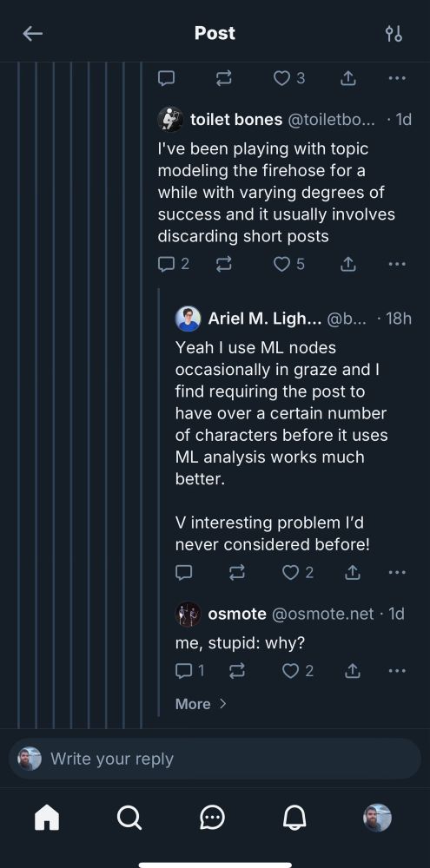Open more options on Ariel's post
The width and height of the screenshot is (430, 868).
pos(397,572)
